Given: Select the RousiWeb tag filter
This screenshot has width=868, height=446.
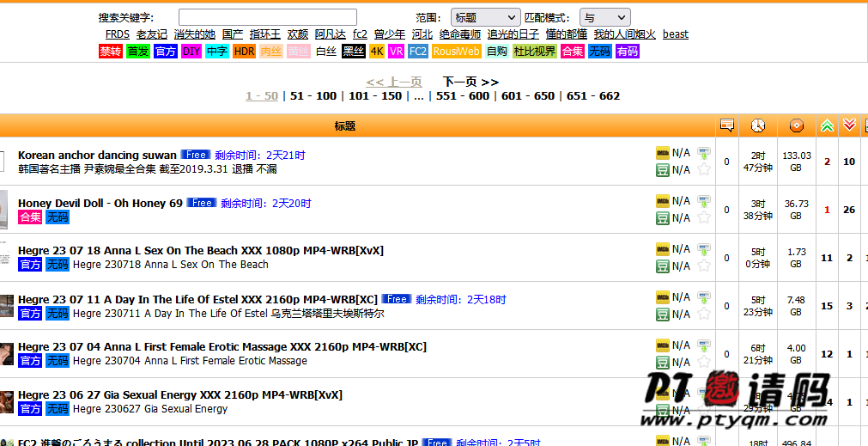Looking at the screenshot, I should point(456,52).
